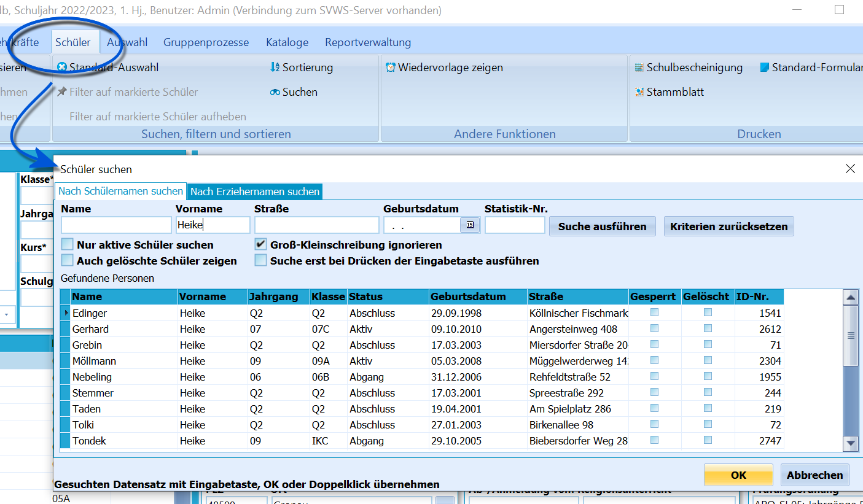This screenshot has height=504, width=863.
Task: Click Kriterien zurücksetzen button
Action: 728,227
